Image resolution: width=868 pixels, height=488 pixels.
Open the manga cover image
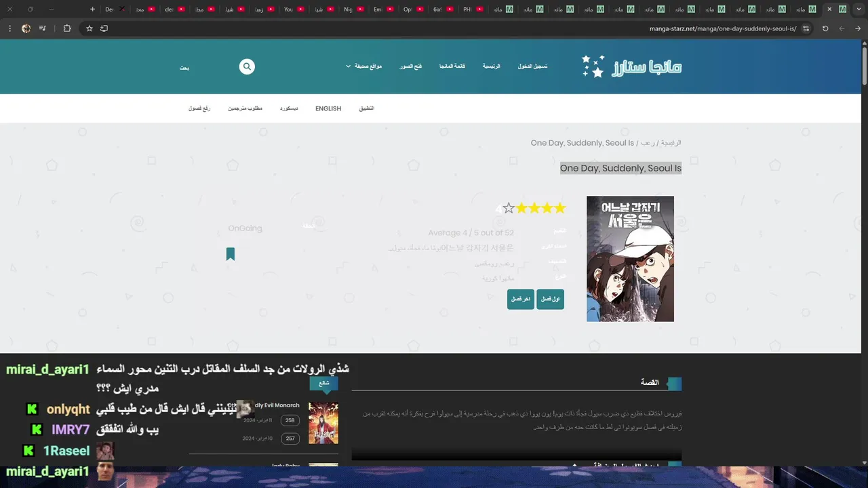click(630, 259)
